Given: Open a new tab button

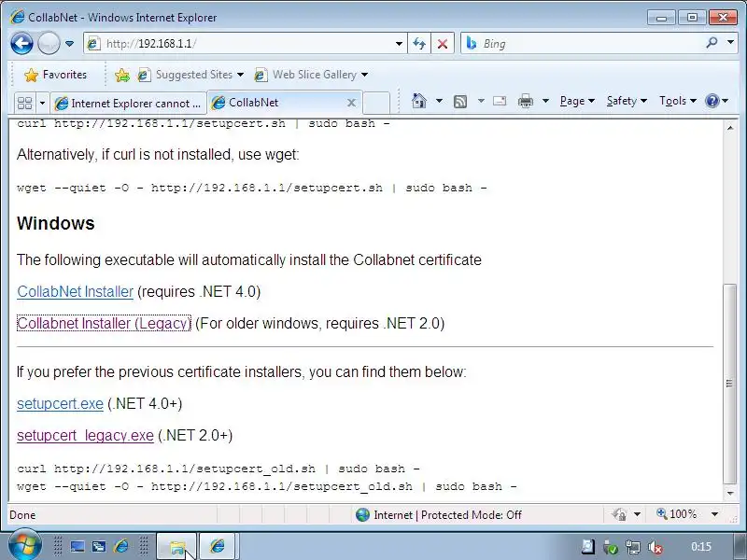Looking at the screenshot, I should point(377,103).
